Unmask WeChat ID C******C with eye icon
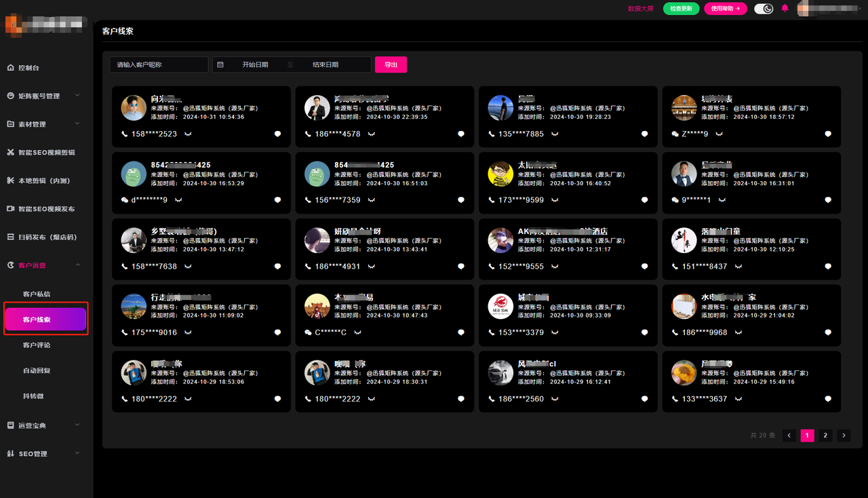 point(357,332)
